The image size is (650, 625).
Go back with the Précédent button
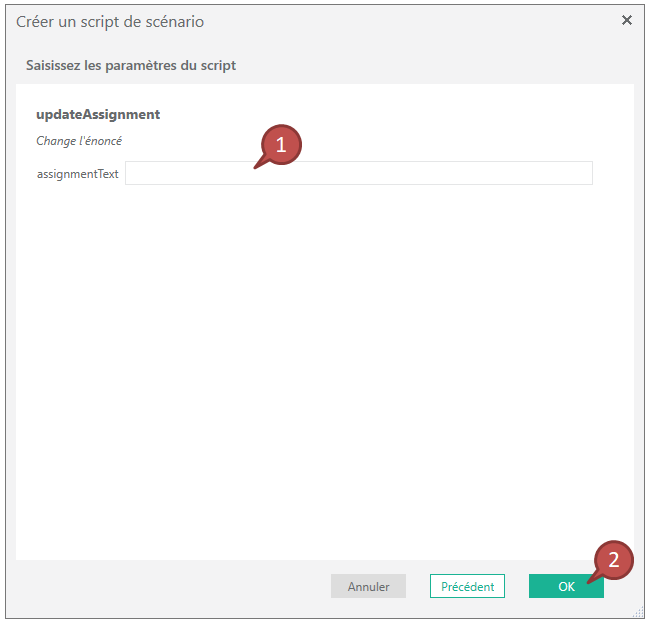coord(467,586)
